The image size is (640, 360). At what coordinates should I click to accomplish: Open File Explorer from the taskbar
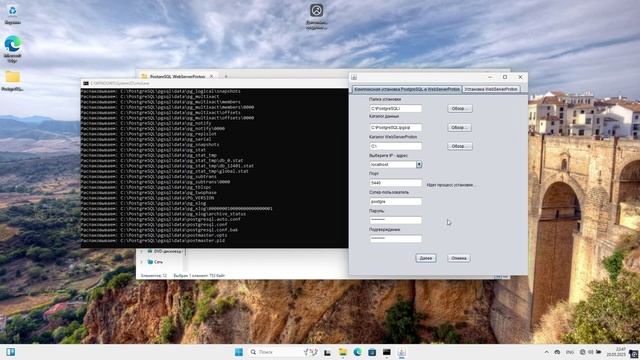[x=342, y=352]
